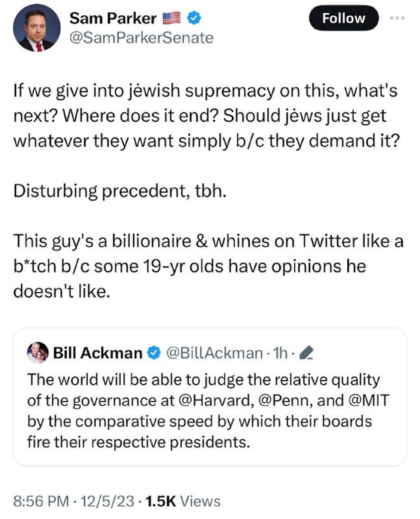This screenshot has height=519, width=420.
Task: View the 1.5K Views count details
Action: click(183, 501)
